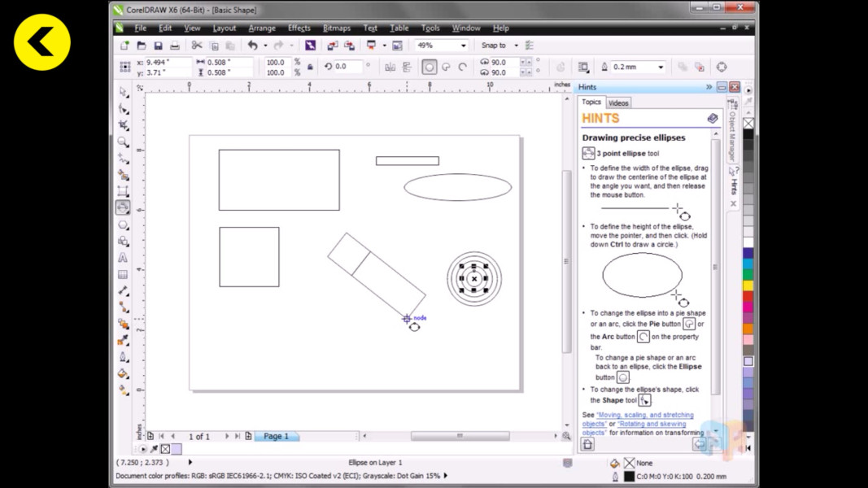Select the 3 point ellipse tool in the toolbox
This screenshot has width=868, height=488.
point(123,207)
